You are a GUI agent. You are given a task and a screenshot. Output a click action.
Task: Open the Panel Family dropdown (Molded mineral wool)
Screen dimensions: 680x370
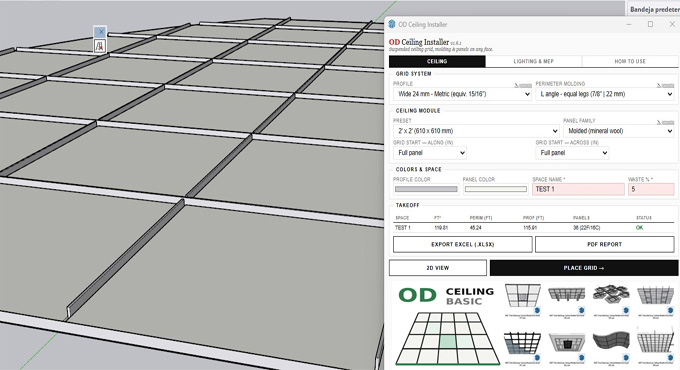pyautogui.click(x=618, y=131)
